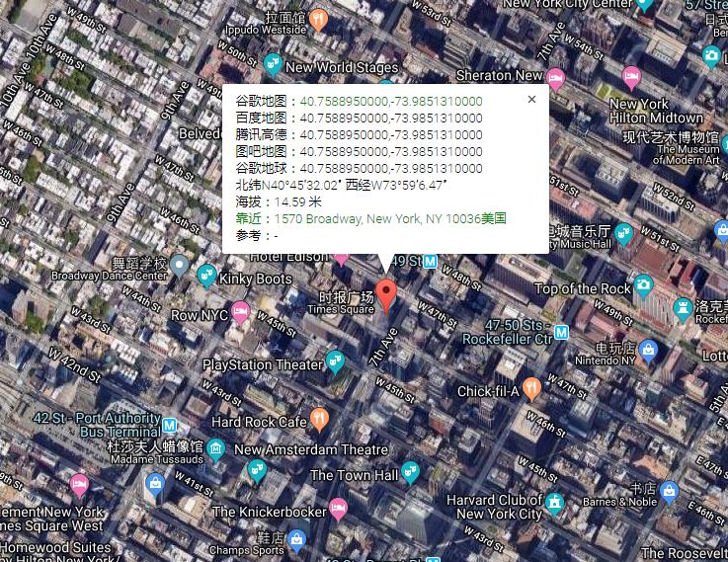Select the Tencent/Gaode coordinates row (腾讯高德)
728x562 pixels.
pos(359,134)
